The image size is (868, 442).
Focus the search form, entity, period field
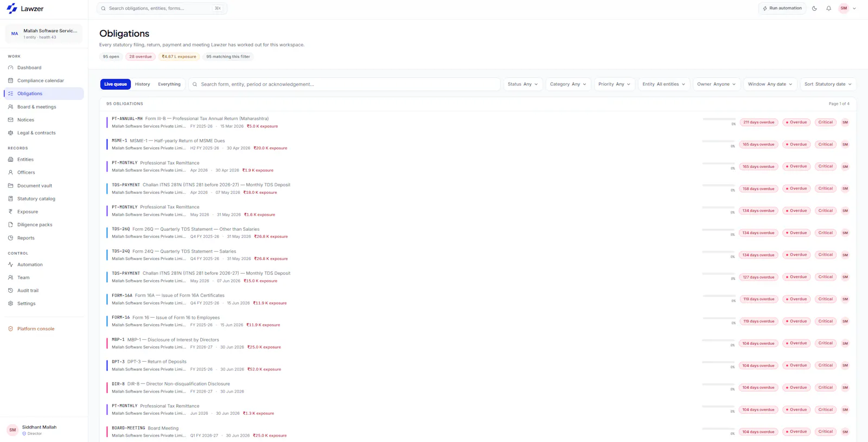pos(344,84)
